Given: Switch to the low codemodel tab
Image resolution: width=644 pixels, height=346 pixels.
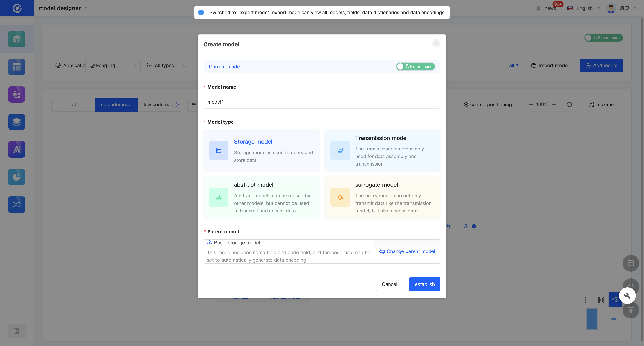Looking at the screenshot, I should point(159,104).
